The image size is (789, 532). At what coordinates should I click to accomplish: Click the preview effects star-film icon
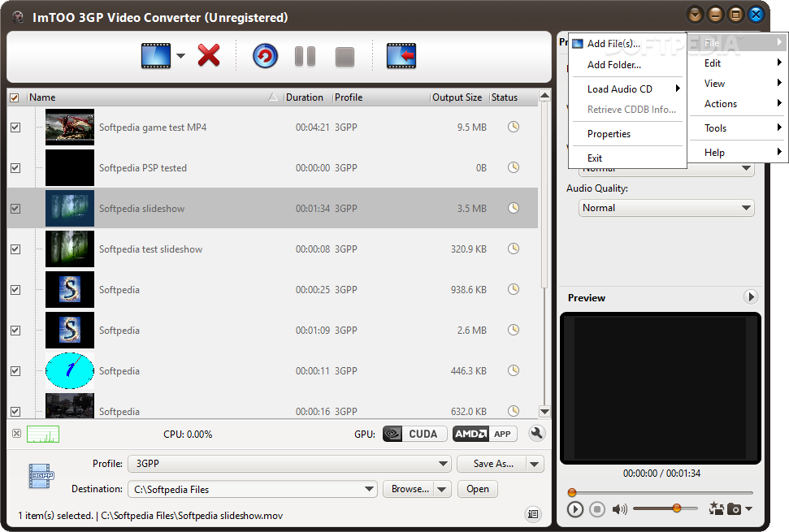point(716,509)
